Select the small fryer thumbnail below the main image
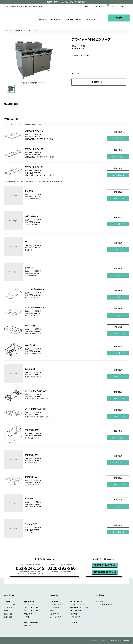133x644 pixels. click(x=11, y=89)
